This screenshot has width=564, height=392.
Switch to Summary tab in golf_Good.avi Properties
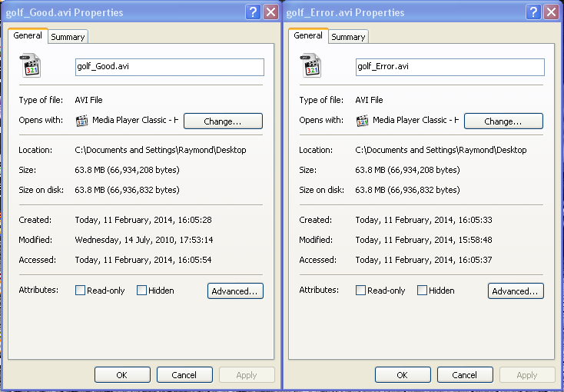pyautogui.click(x=68, y=37)
